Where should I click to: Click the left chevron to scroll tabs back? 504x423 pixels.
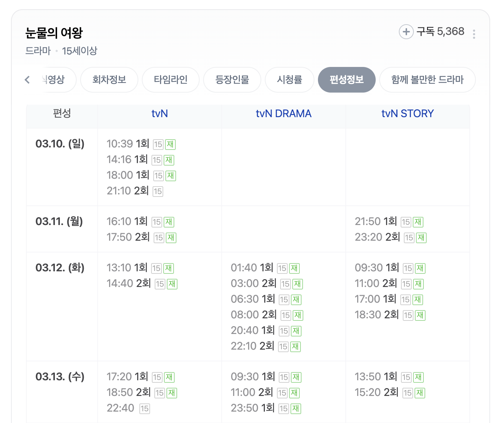[x=27, y=80]
